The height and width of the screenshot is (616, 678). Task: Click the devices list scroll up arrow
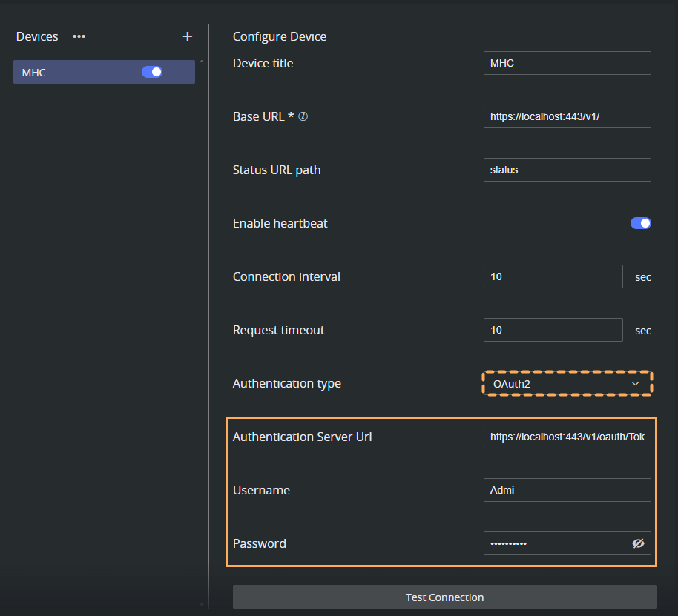(x=202, y=62)
